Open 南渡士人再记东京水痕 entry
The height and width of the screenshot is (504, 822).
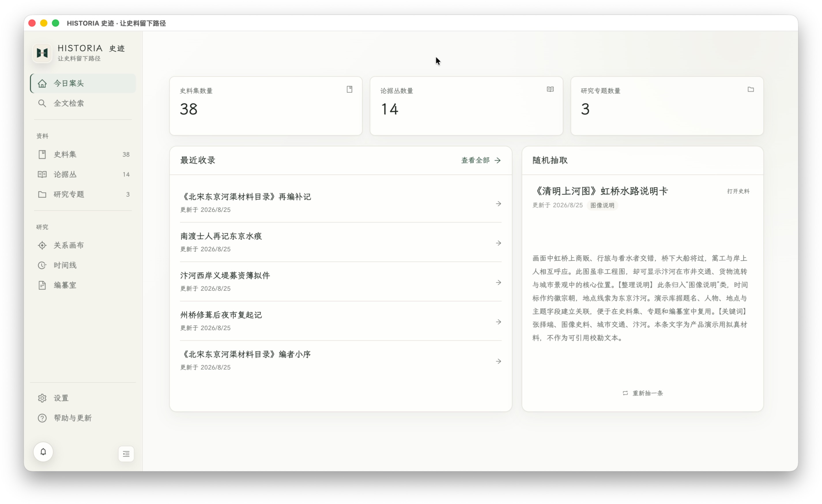pyautogui.click(x=341, y=242)
